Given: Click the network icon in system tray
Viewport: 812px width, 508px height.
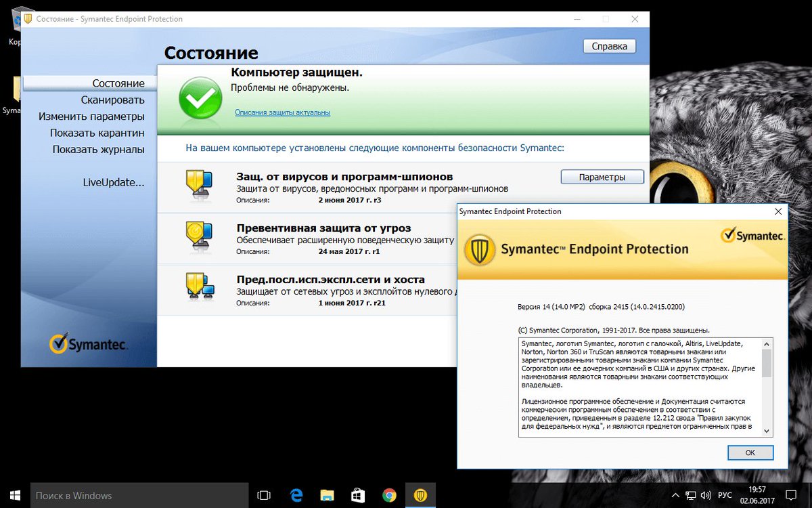Looking at the screenshot, I should [692, 495].
